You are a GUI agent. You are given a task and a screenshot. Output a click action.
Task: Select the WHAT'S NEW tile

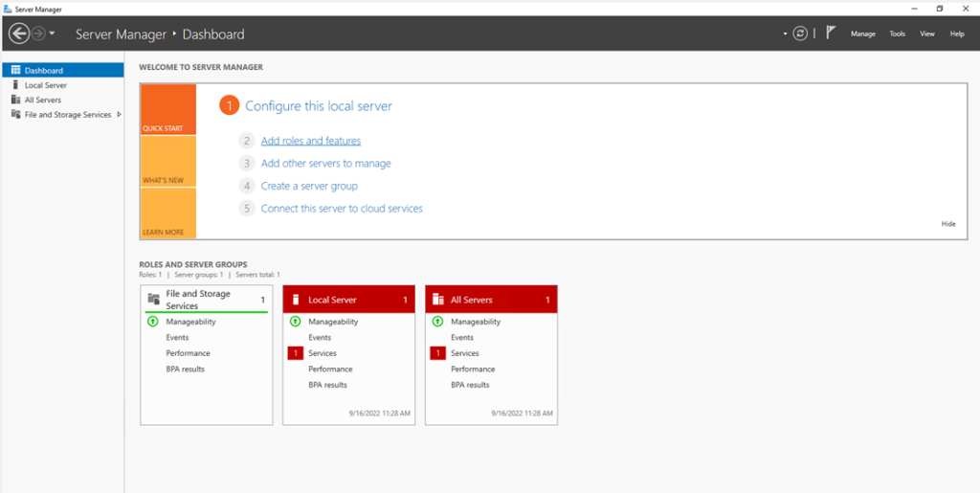168,161
